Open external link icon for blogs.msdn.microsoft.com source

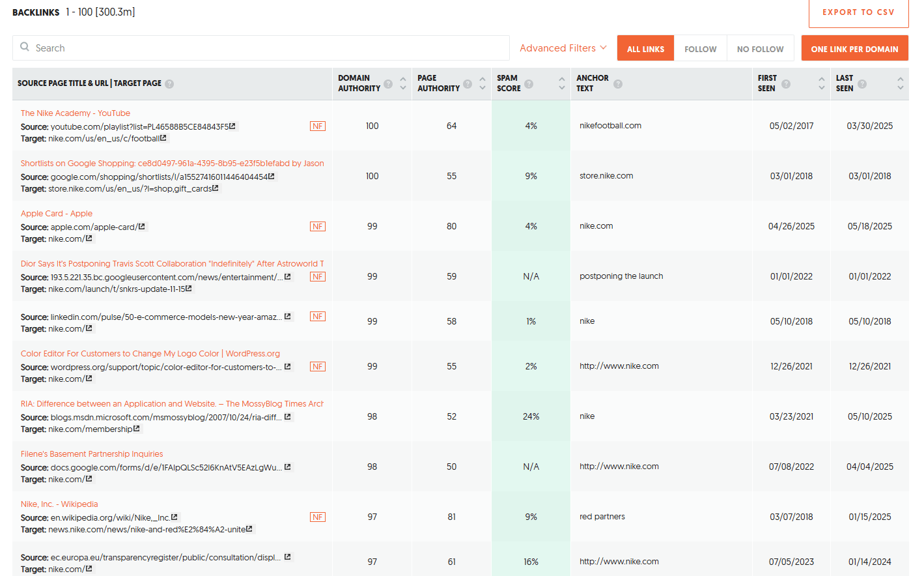pos(288,417)
